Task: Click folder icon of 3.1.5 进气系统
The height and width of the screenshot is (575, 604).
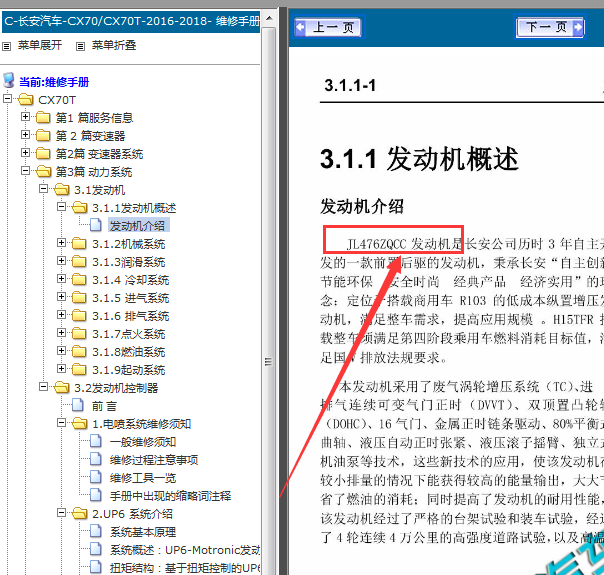Action: pyautogui.click(x=79, y=297)
